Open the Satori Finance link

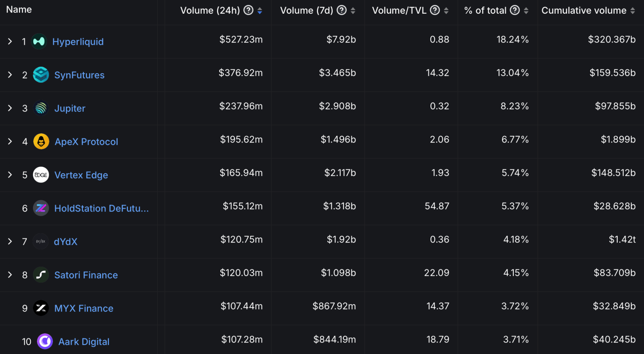[x=86, y=275]
